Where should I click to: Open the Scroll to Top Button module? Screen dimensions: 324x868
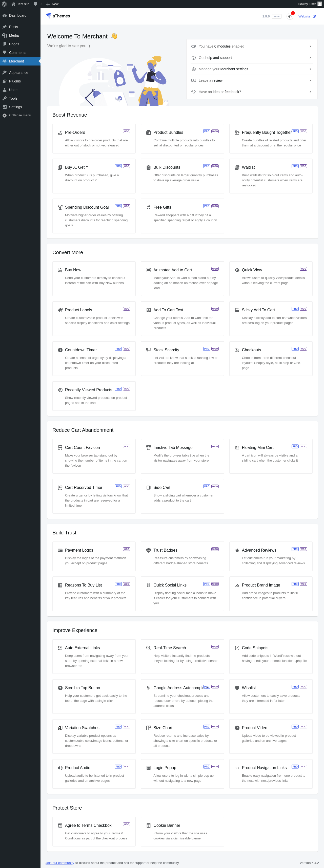click(x=82, y=688)
